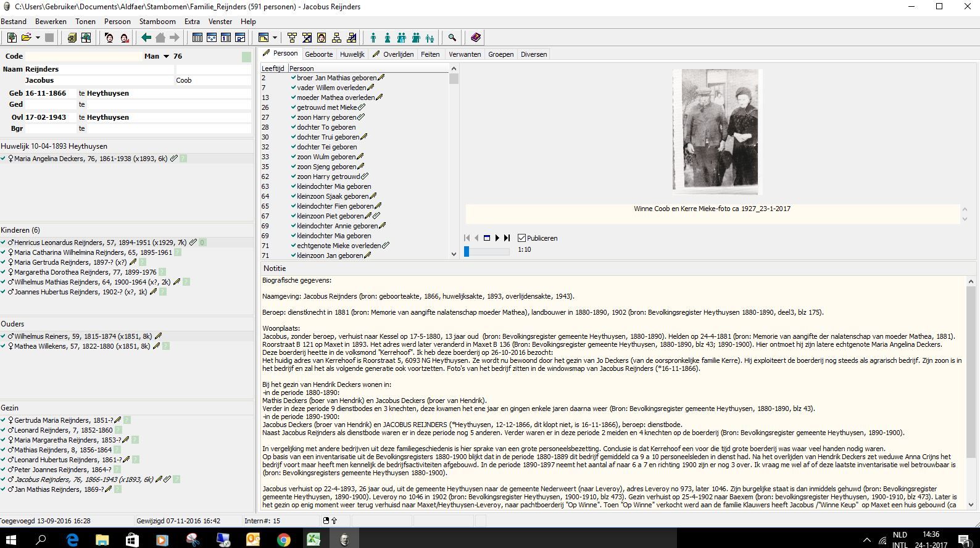The image size is (980, 548).
Task: Click the green color box beside Code
Action: tap(246, 57)
